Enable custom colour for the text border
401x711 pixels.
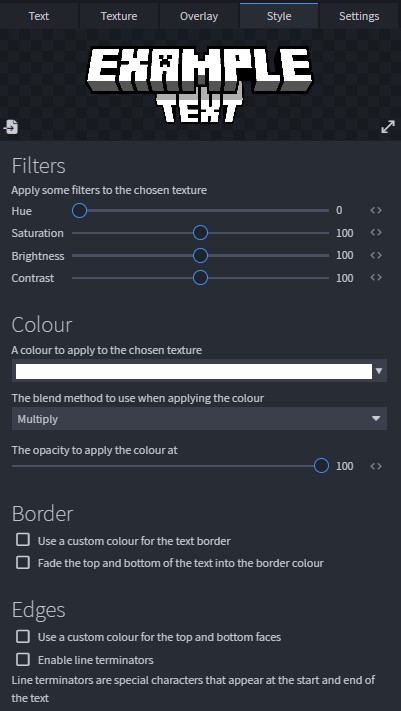point(23,540)
